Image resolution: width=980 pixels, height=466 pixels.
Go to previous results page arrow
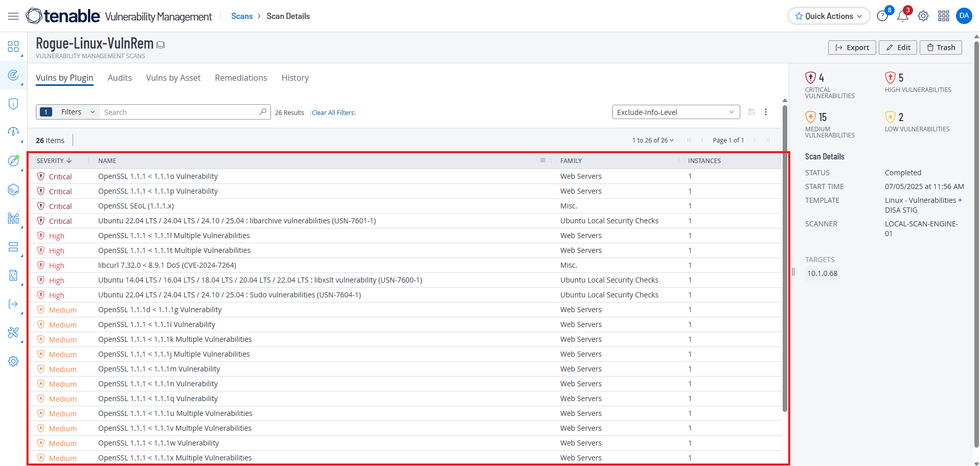(702, 140)
